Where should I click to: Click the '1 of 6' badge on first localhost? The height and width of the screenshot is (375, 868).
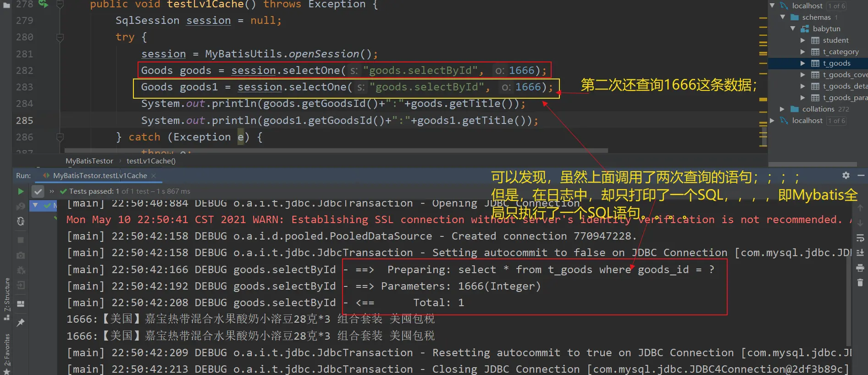[836, 6]
